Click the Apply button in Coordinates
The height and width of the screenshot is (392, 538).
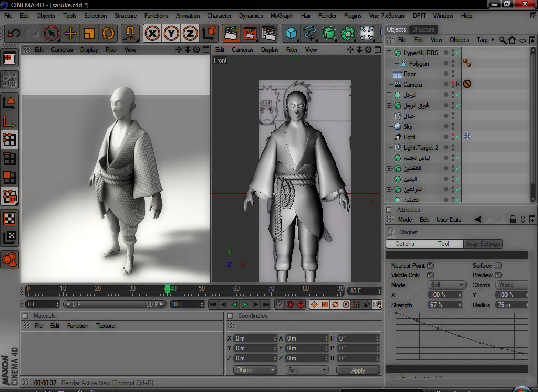click(x=358, y=370)
